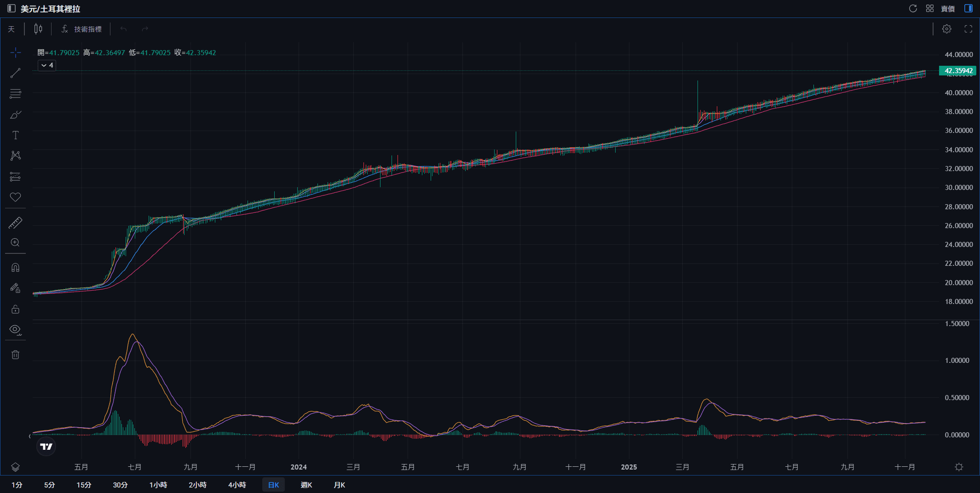This screenshot has height=493, width=980.
Task: Pick the ruler measure tool
Action: pos(15,223)
